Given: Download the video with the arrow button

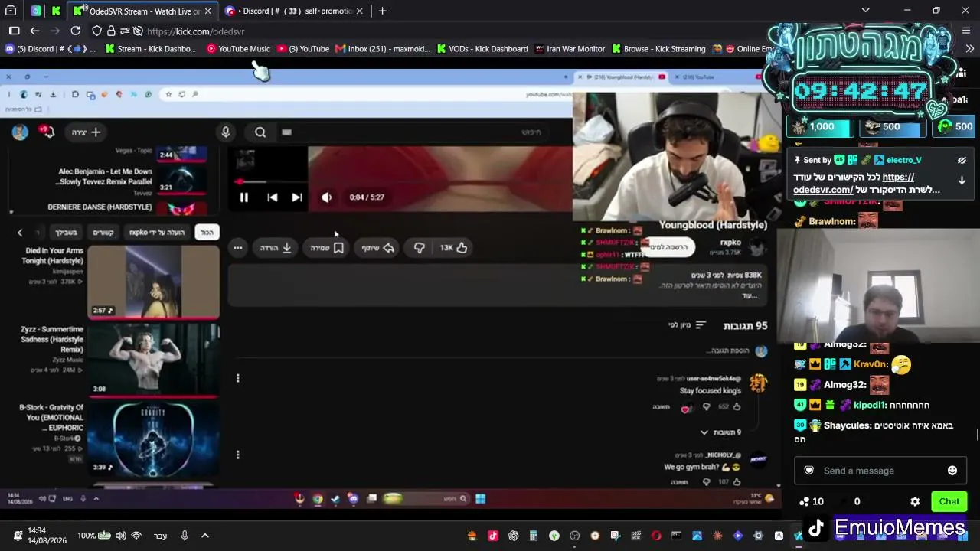Looking at the screenshot, I should coord(276,248).
